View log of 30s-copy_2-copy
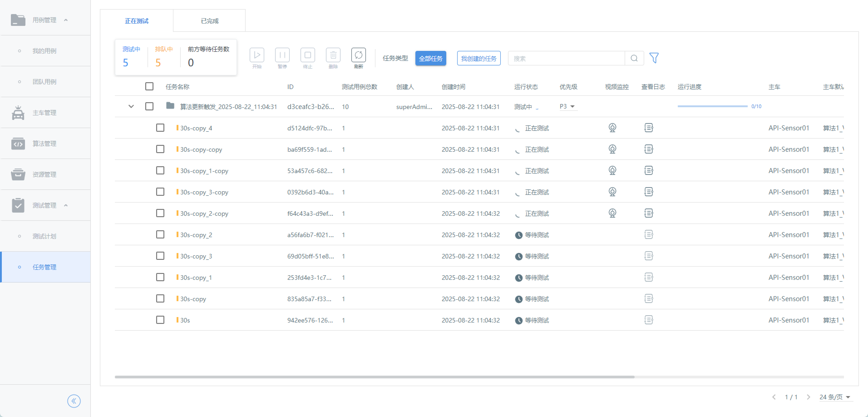The image size is (868, 417). tap(649, 213)
